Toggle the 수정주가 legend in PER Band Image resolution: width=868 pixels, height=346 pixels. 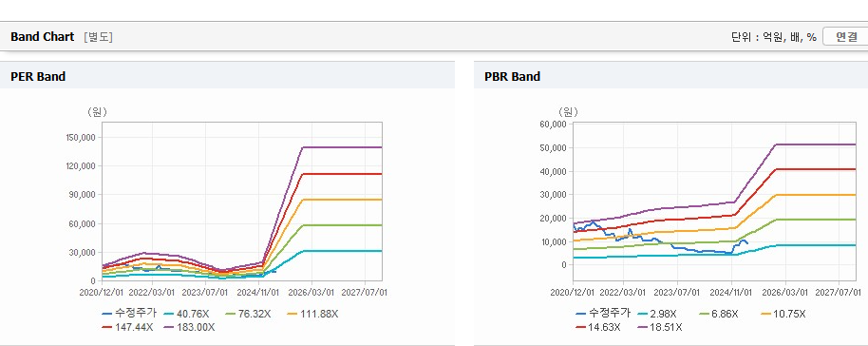tap(129, 314)
